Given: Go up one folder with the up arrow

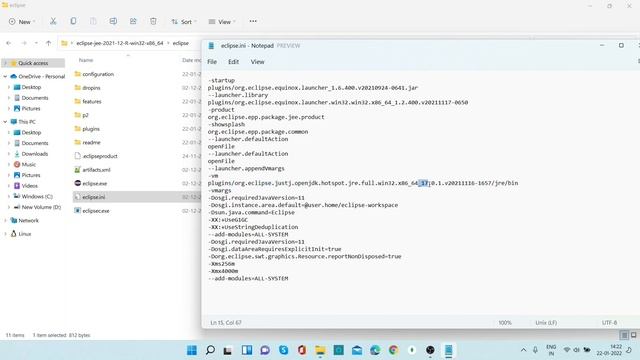Looking at the screenshot, I should pyautogui.click(x=49, y=43).
